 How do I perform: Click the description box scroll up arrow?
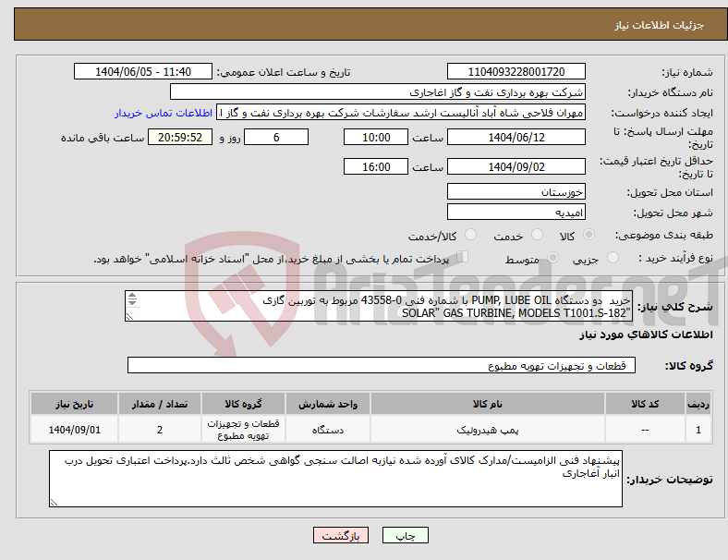click(x=132, y=296)
